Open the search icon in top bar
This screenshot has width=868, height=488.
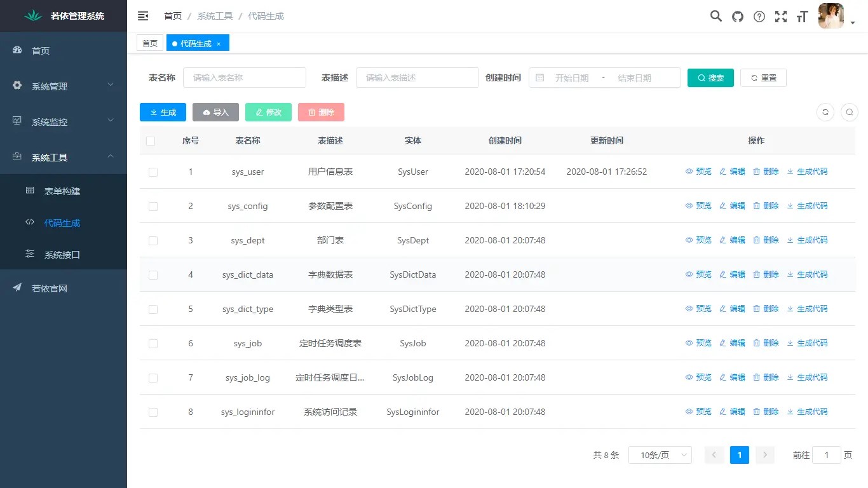715,17
